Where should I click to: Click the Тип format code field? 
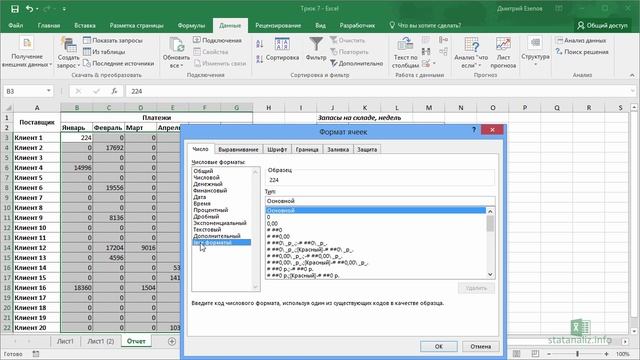[x=380, y=201]
